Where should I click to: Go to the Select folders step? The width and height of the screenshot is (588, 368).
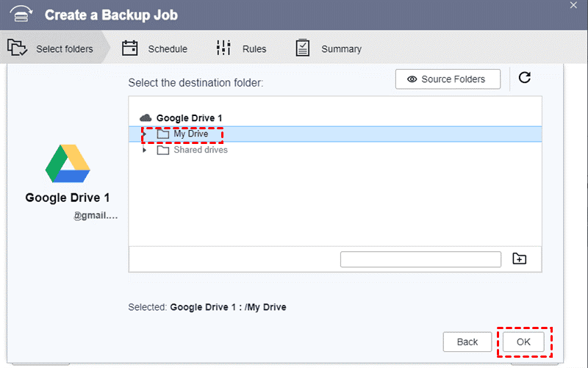(x=50, y=49)
